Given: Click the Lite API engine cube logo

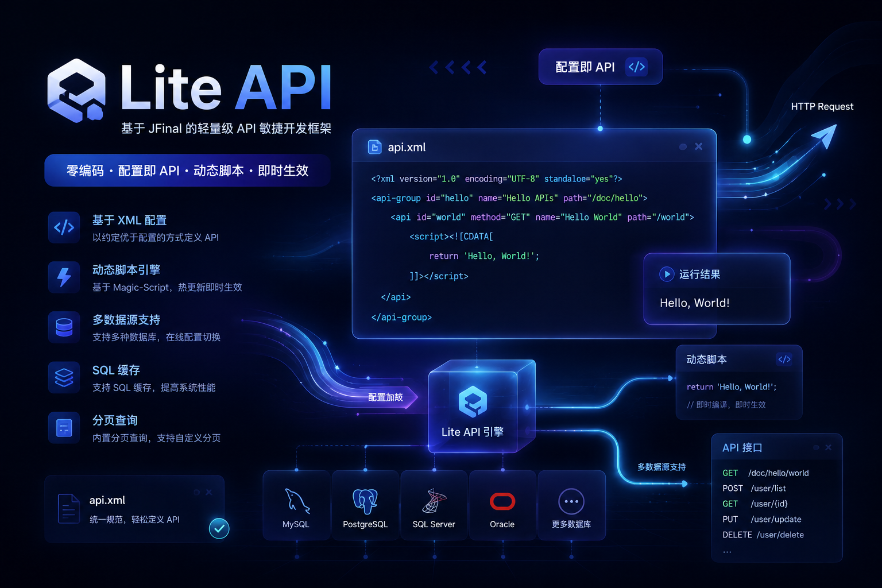Looking at the screenshot, I should point(473,401).
